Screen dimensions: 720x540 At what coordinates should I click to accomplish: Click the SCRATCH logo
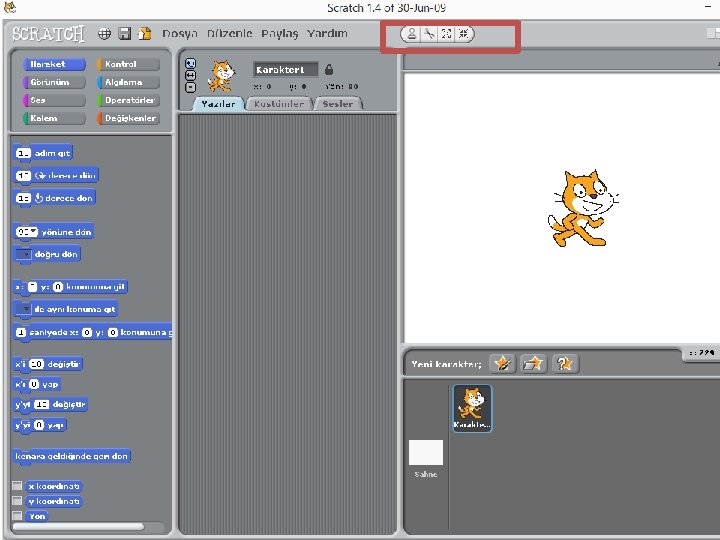[48, 34]
